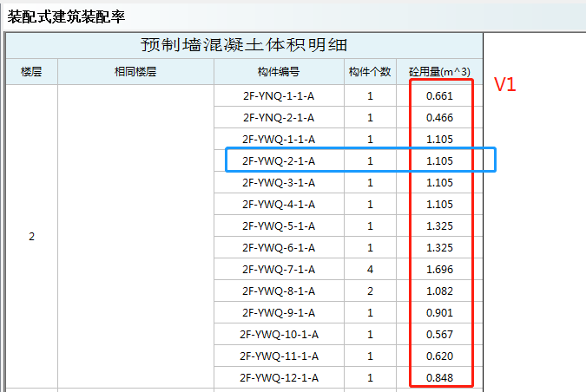586x392 pixels.
Task: Click the highlighted row 2F-YWQ-2-1-A
Action: point(279,160)
